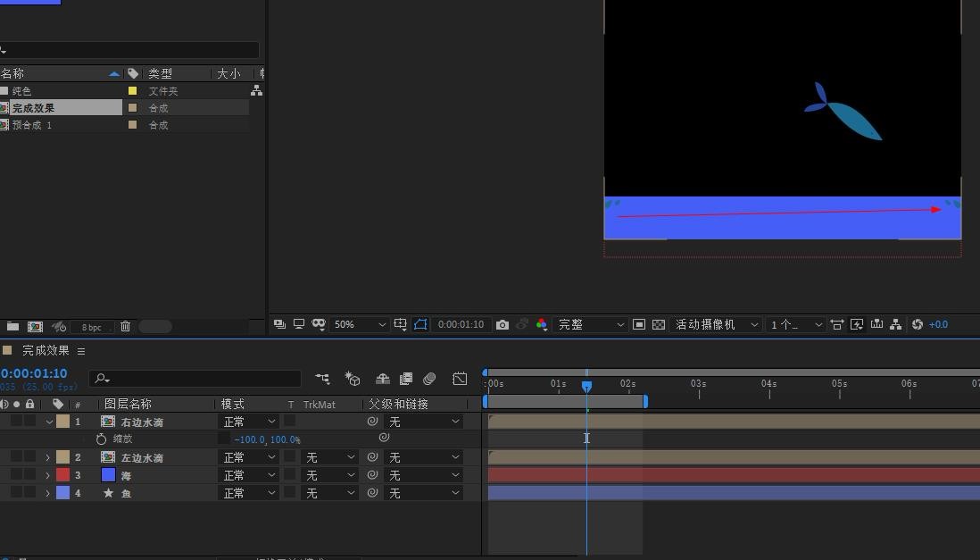Open the 1个 view layout dropdown

[x=795, y=324]
